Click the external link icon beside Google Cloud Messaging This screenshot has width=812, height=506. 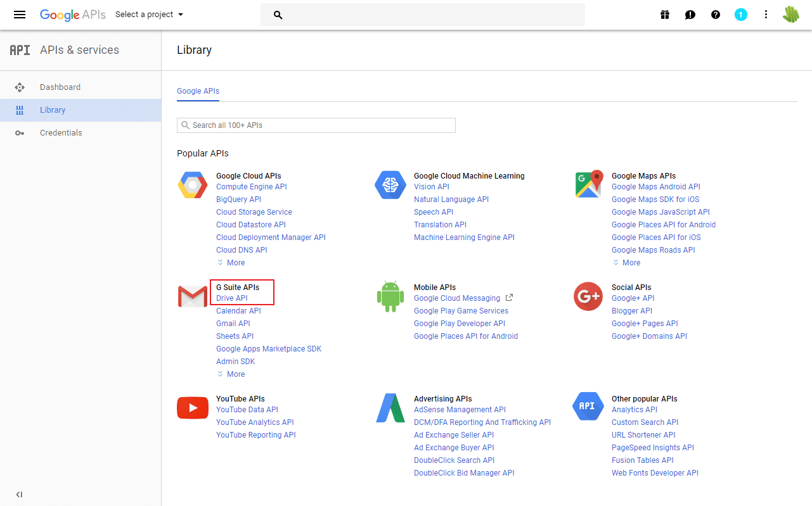[509, 298]
